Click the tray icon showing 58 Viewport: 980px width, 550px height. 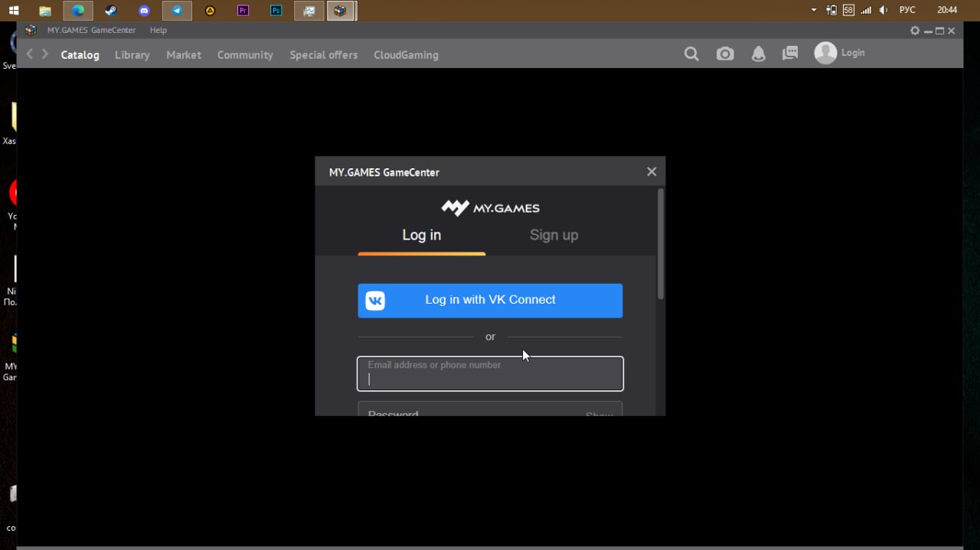tap(848, 10)
